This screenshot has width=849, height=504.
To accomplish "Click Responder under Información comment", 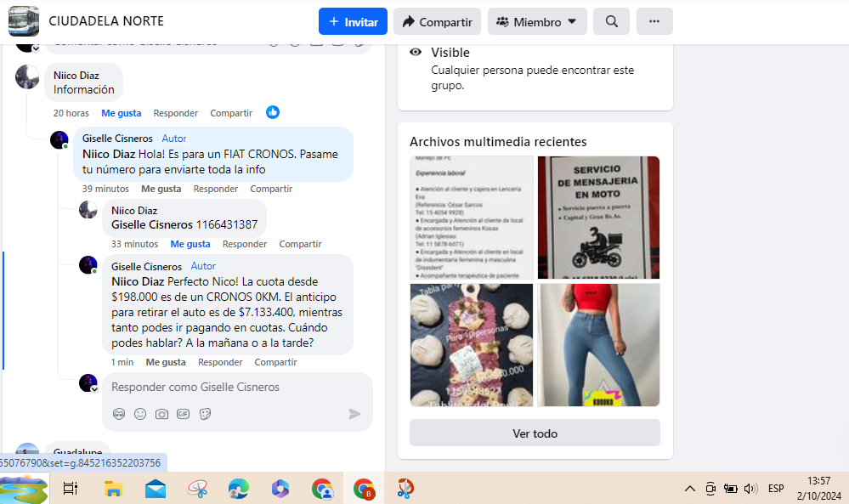I will (x=175, y=113).
